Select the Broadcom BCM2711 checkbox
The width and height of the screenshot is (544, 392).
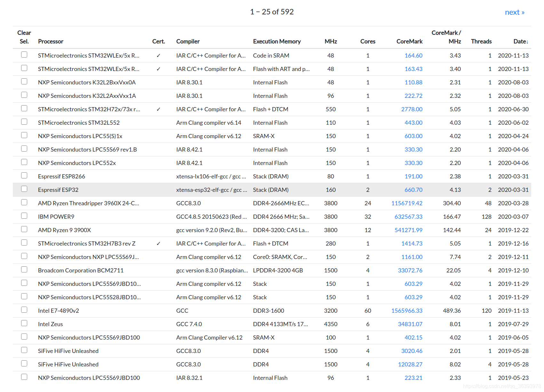point(24,270)
